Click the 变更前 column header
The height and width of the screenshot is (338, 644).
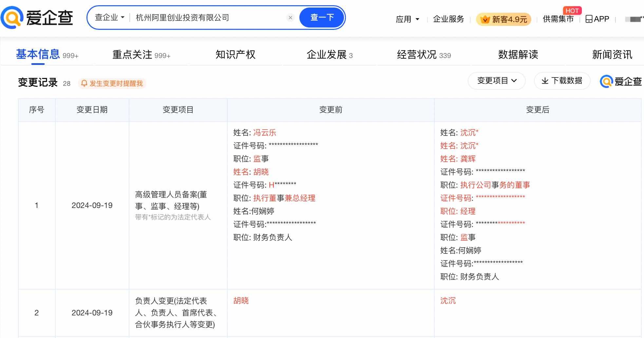click(x=331, y=110)
